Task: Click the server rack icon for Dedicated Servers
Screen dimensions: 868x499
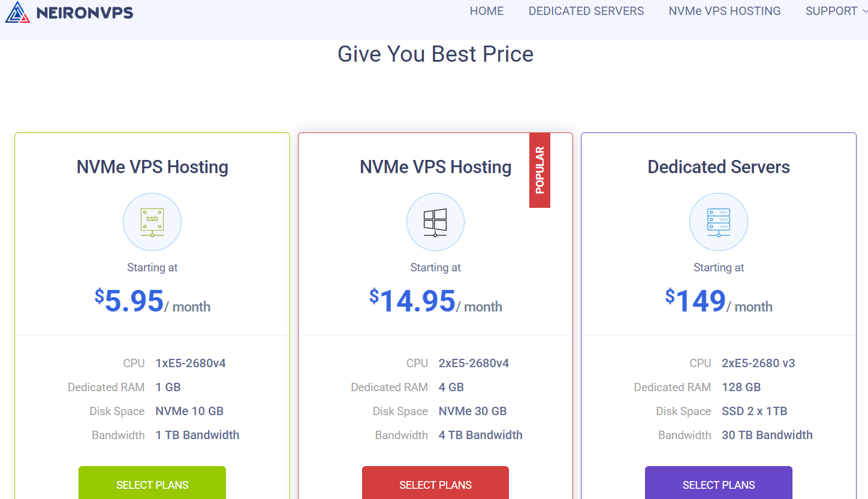Action: pos(718,222)
